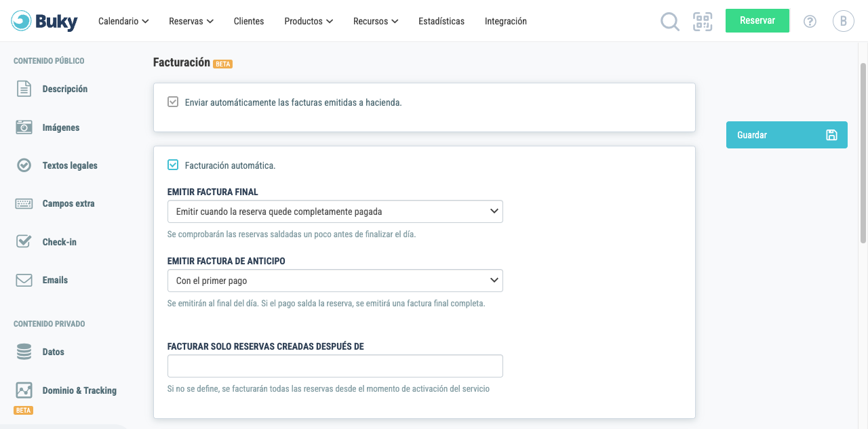Image resolution: width=868 pixels, height=429 pixels.
Task: Click the Textos legales check icon
Action: 24,165
